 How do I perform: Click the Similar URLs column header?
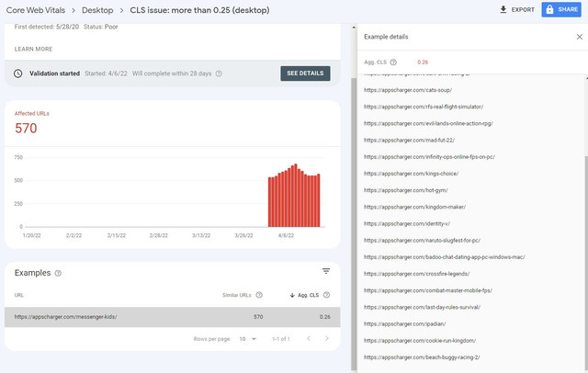(x=237, y=296)
